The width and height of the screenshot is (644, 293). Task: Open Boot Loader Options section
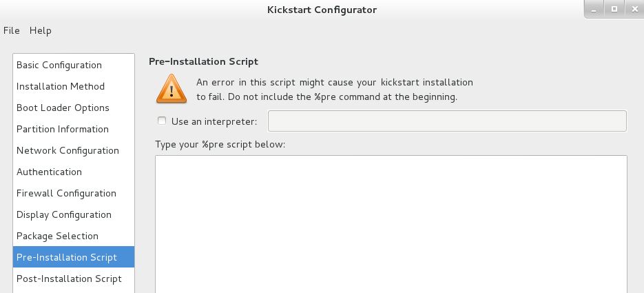point(74,108)
